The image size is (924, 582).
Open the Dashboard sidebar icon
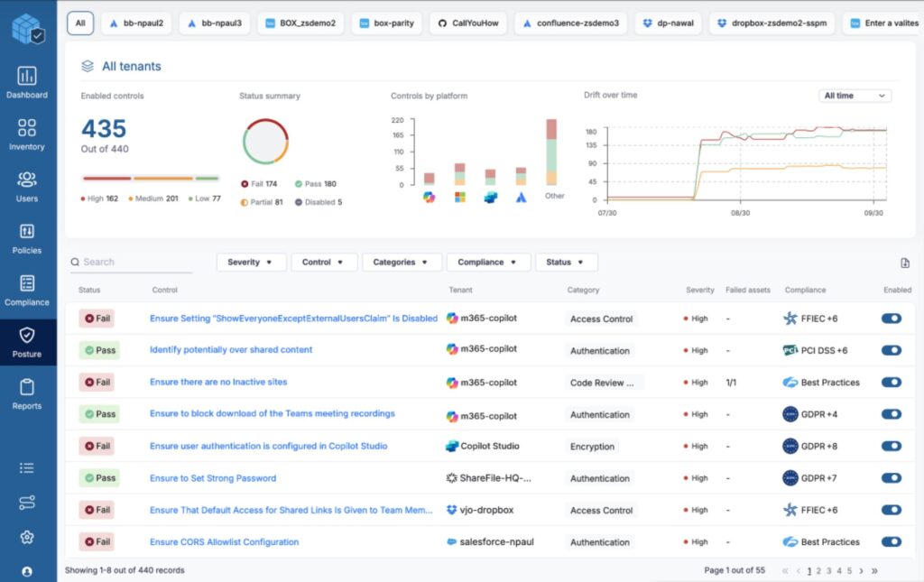pos(27,77)
